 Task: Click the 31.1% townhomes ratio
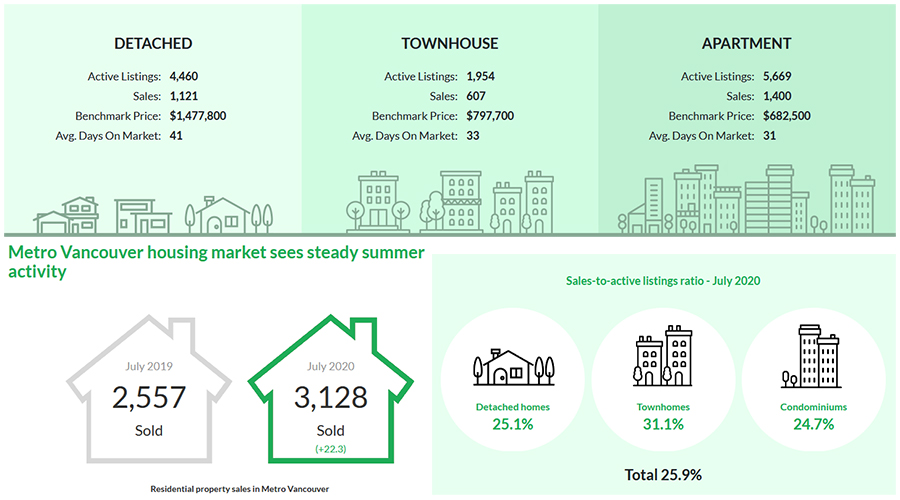663,425
